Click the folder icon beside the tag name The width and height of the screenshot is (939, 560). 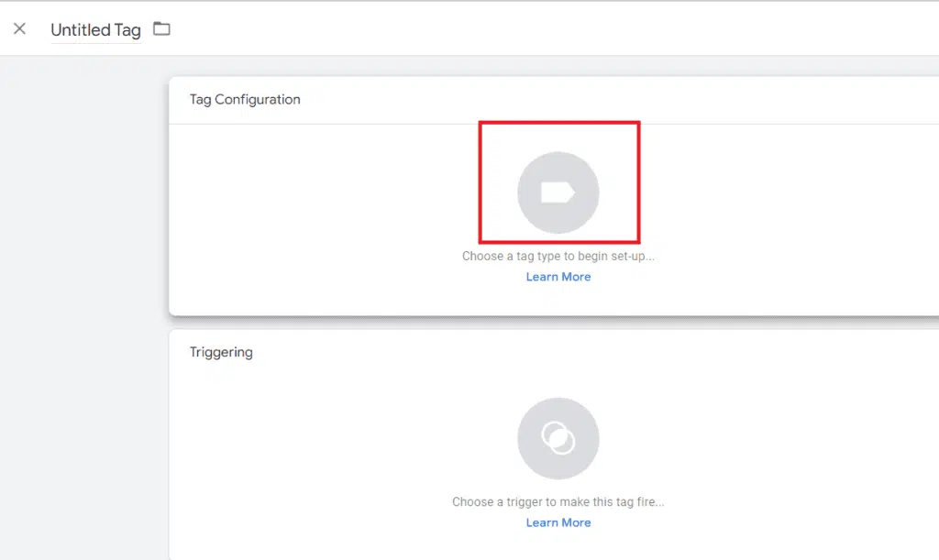[x=161, y=28]
